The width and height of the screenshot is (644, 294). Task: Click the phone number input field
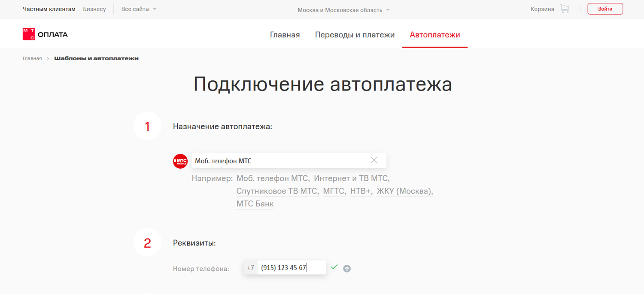(x=292, y=268)
